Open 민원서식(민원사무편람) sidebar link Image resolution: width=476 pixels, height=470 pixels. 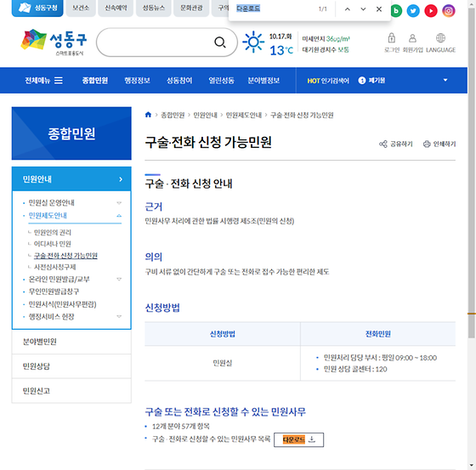[x=63, y=304]
